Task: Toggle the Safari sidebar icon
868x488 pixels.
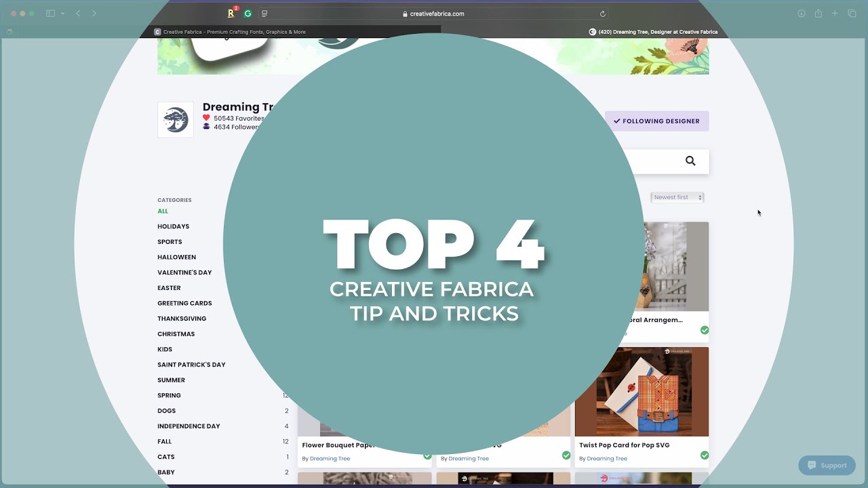Action: coord(50,14)
